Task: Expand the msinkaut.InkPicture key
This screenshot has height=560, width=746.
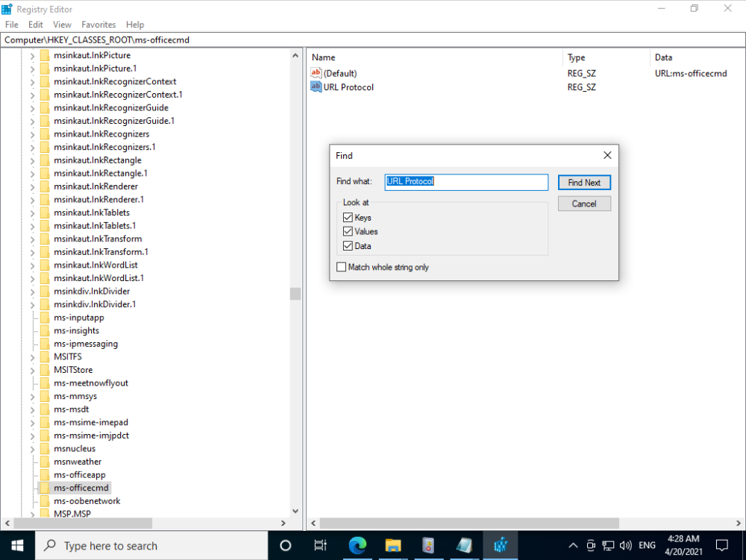Action: 32,56
